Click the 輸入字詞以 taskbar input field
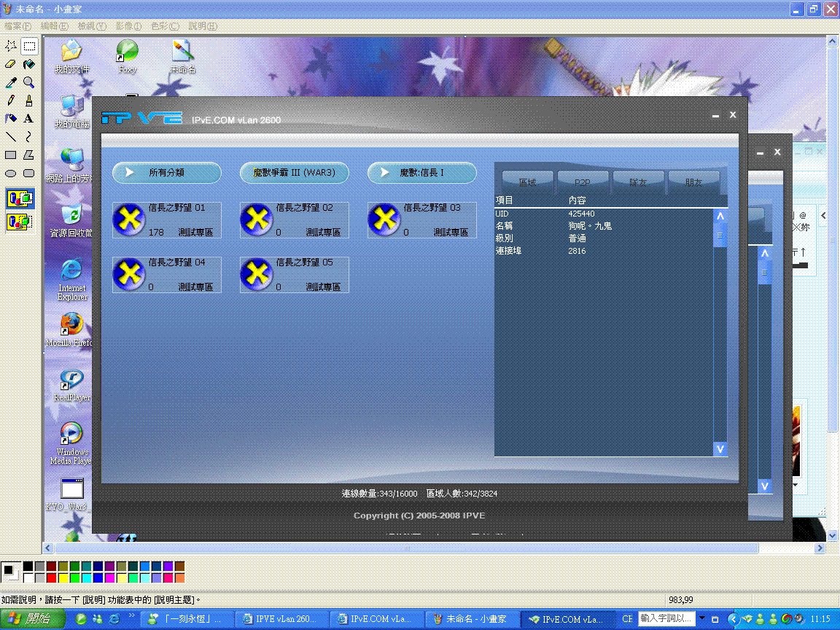 pyautogui.click(x=666, y=618)
